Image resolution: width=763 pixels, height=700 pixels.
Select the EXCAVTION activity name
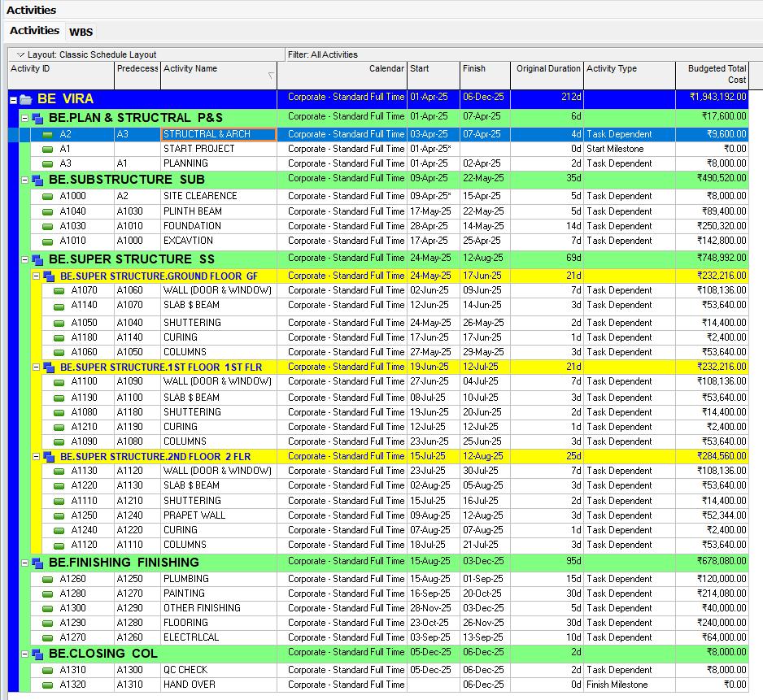click(x=189, y=241)
